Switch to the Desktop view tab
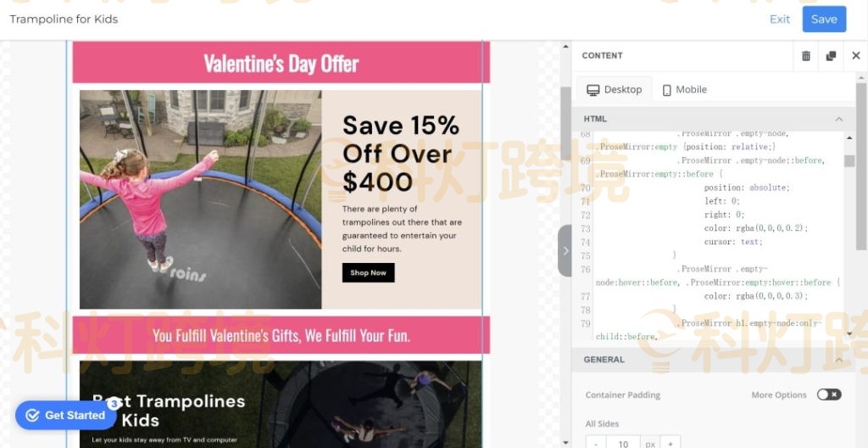The width and height of the screenshot is (868, 448). (615, 90)
